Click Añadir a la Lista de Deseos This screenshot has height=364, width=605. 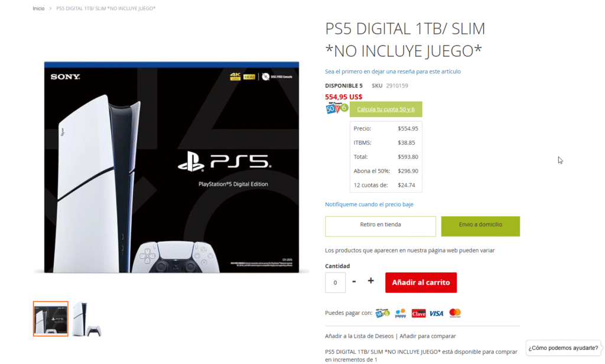coord(359,336)
